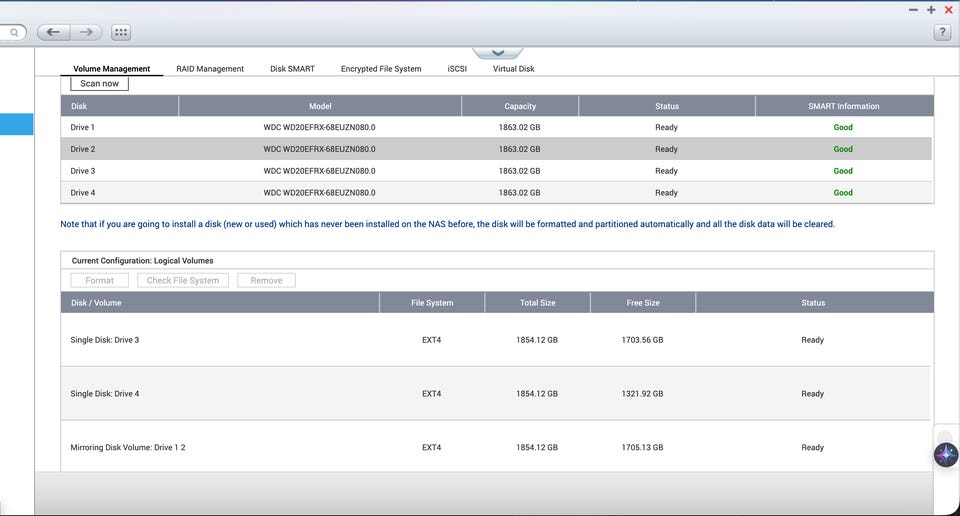
Task: Click the Check File System button
Action: [183, 281]
